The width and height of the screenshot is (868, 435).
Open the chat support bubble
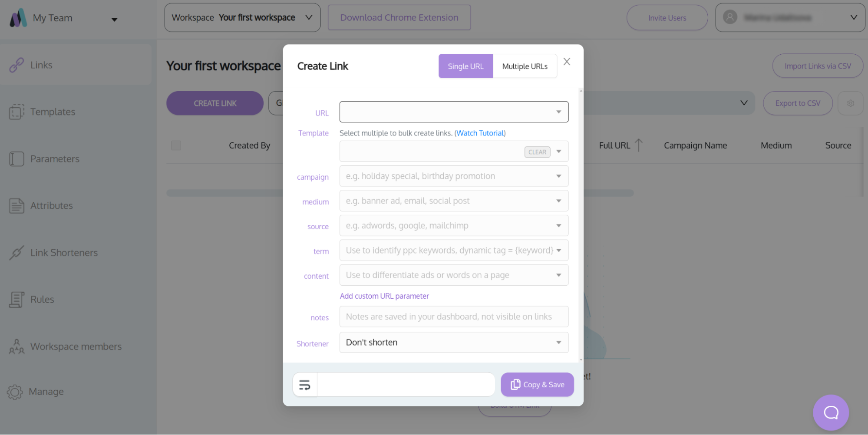click(831, 412)
